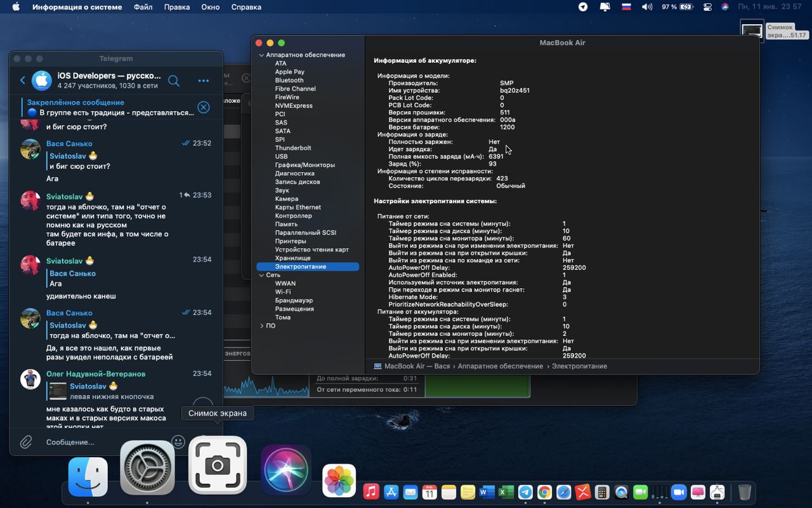Collapse the Аппаратное обеспечение section

click(261, 55)
